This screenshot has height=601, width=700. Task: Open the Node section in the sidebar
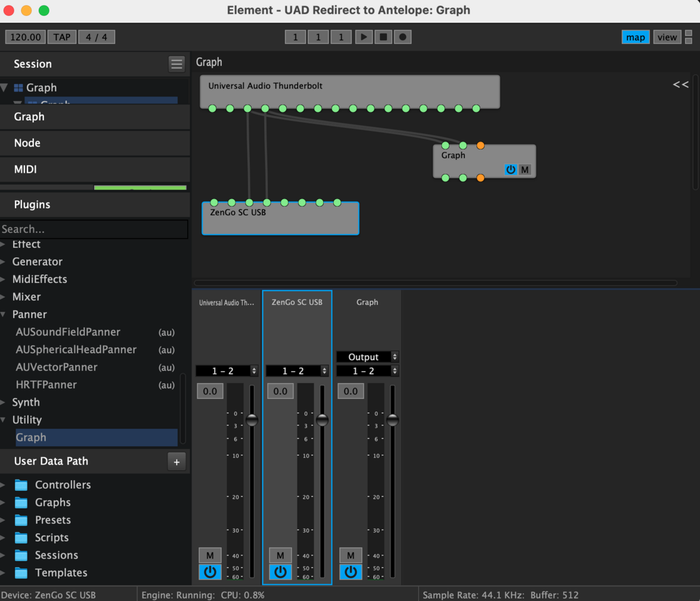(x=95, y=143)
